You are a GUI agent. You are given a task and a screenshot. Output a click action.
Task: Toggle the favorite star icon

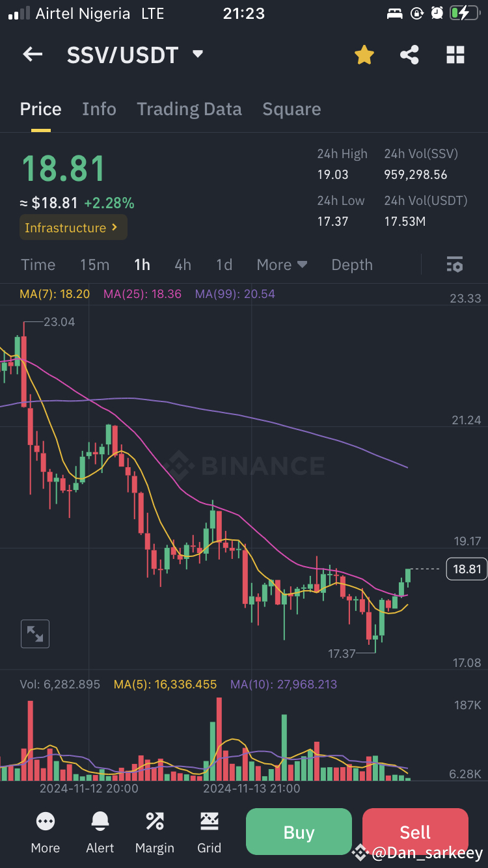(x=364, y=55)
